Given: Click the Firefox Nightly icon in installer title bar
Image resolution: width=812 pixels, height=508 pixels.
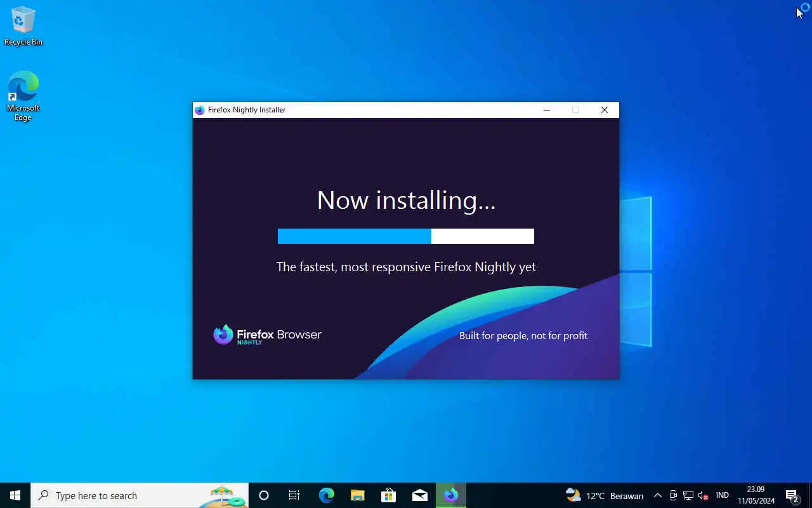Looking at the screenshot, I should tap(200, 110).
